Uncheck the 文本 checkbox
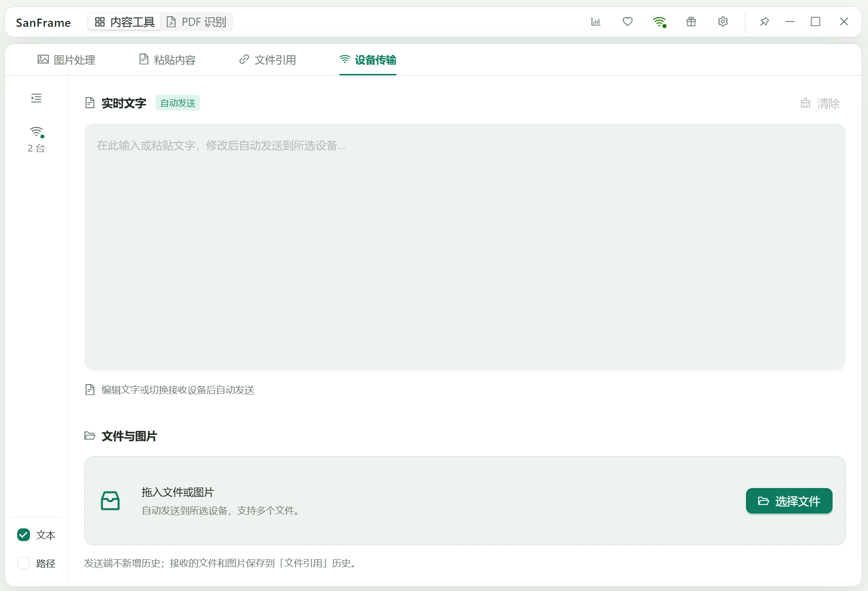Image resolution: width=868 pixels, height=591 pixels. pyautogui.click(x=24, y=535)
